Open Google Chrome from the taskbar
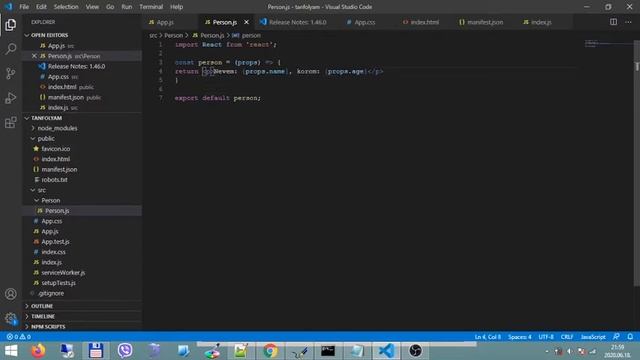 [x=270, y=351]
